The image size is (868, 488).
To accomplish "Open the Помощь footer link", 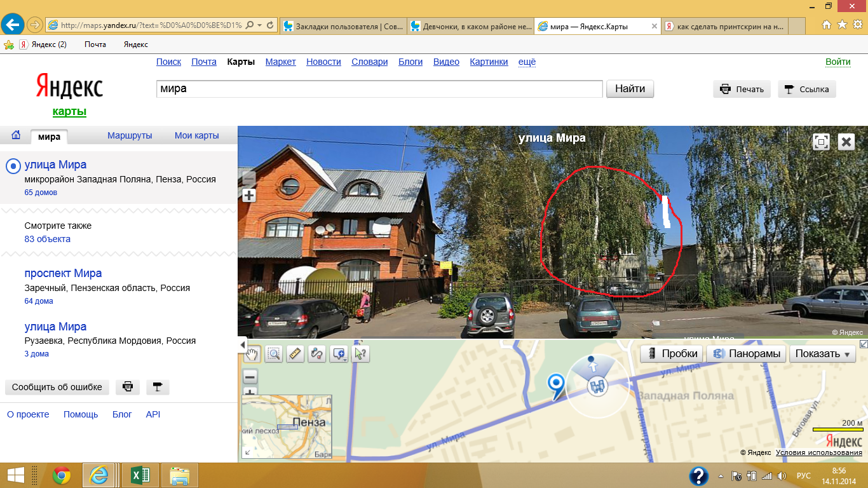I will [x=81, y=414].
